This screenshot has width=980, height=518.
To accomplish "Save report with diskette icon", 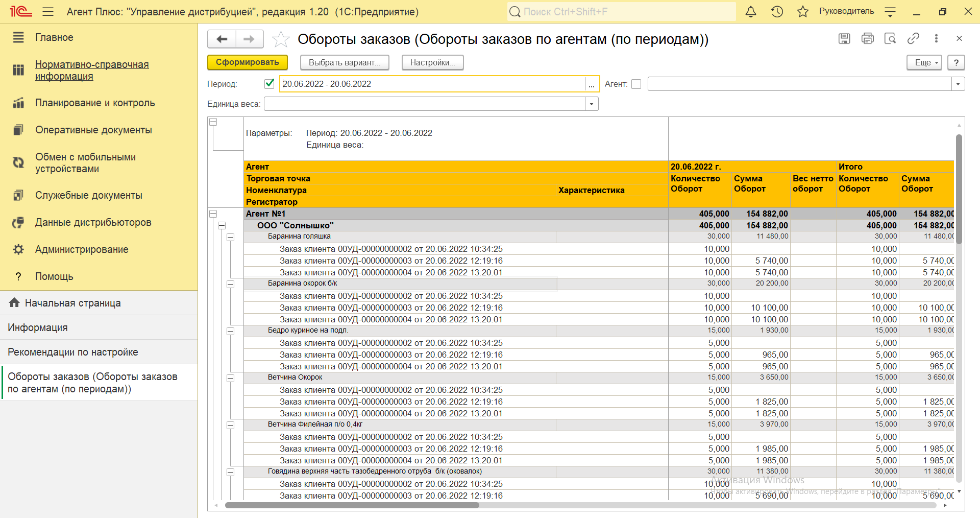I will click(844, 38).
